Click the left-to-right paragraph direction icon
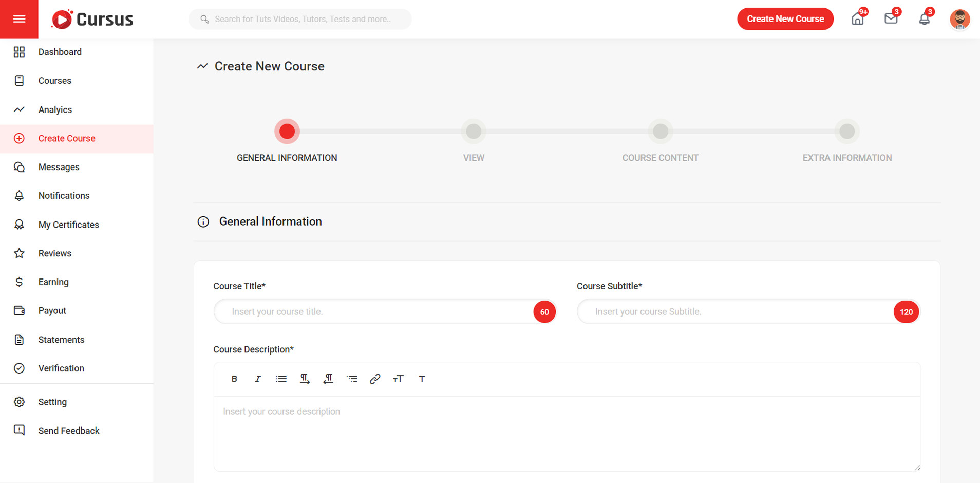Viewport: 980px width, 483px height. (305, 379)
